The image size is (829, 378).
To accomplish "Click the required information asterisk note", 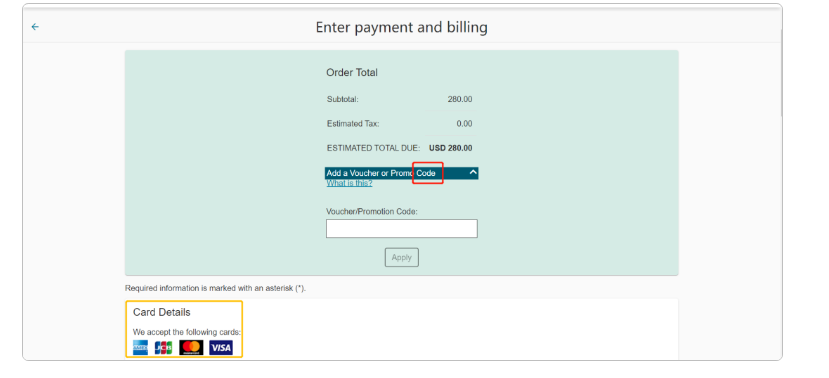I will coord(215,289).
